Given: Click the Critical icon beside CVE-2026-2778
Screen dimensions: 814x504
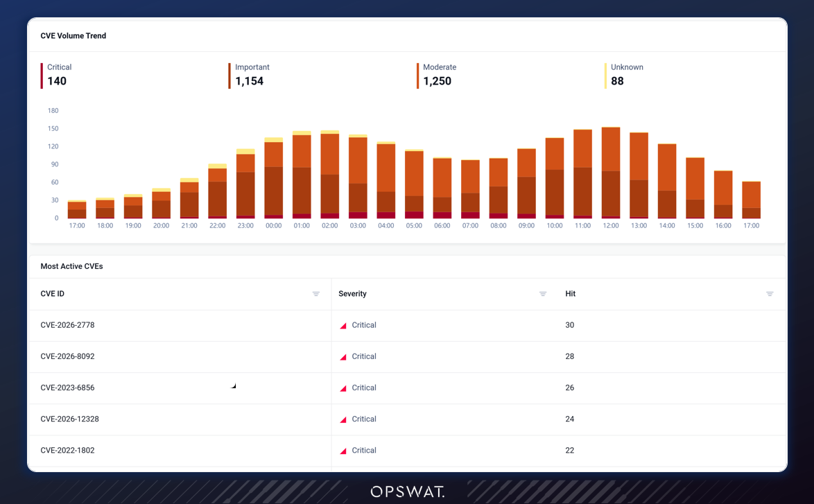Looking at the screenshot, I should 343,325.
